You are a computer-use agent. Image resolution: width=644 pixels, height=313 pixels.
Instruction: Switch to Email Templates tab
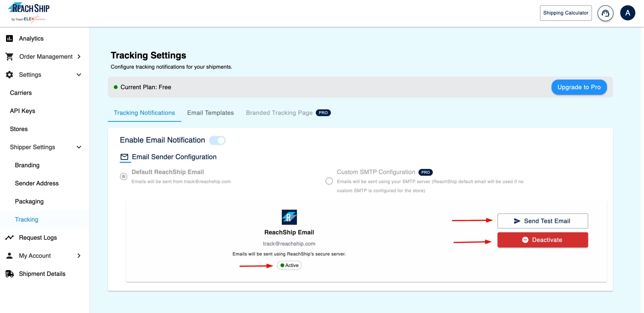[211, 113]
